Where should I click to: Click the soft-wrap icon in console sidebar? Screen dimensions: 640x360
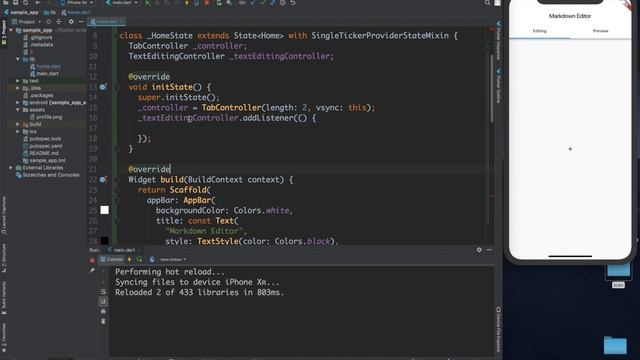103,292
